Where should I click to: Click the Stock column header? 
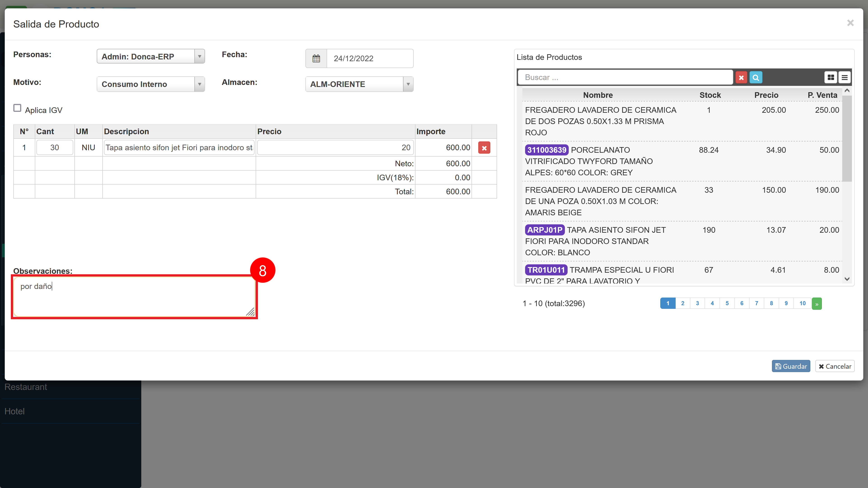pos(710,95)
